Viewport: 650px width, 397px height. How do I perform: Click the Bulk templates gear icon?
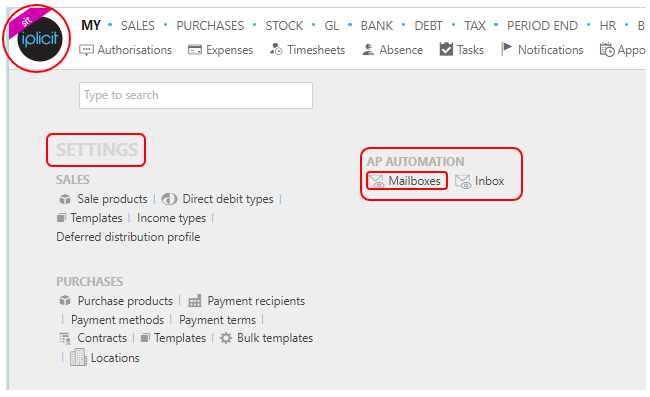pyautogui.click(x=226, y=338)
